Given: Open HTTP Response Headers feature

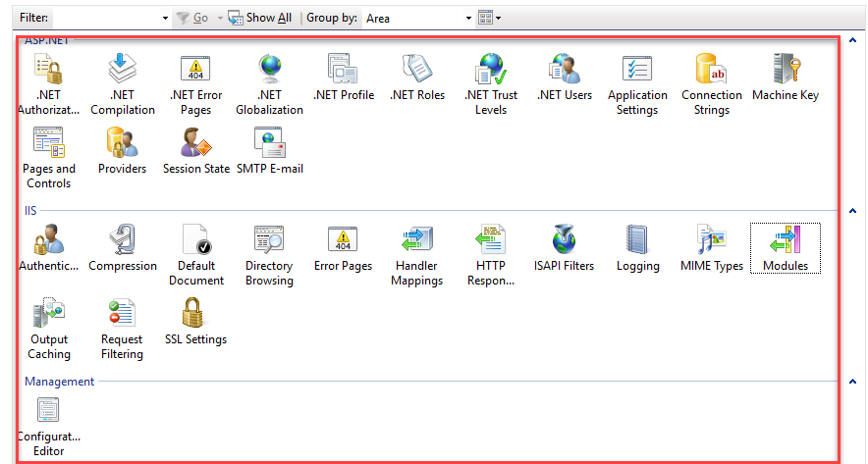Looking at the screenshot, I should 491,254.
